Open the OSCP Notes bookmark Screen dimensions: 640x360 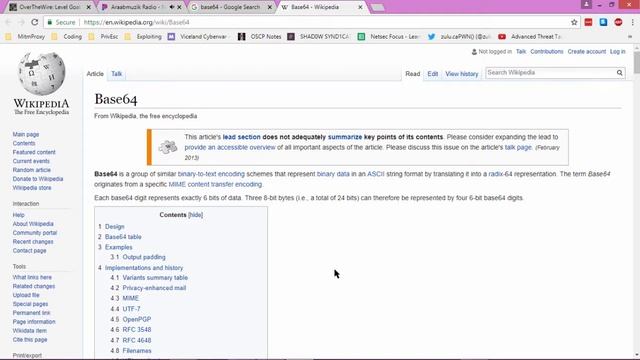coord(260,37)
